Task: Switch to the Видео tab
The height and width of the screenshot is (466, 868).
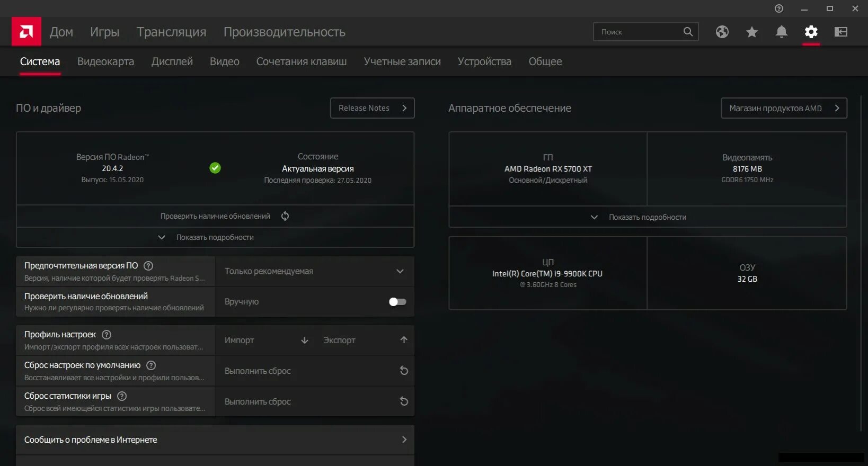Action: [225, 61]
